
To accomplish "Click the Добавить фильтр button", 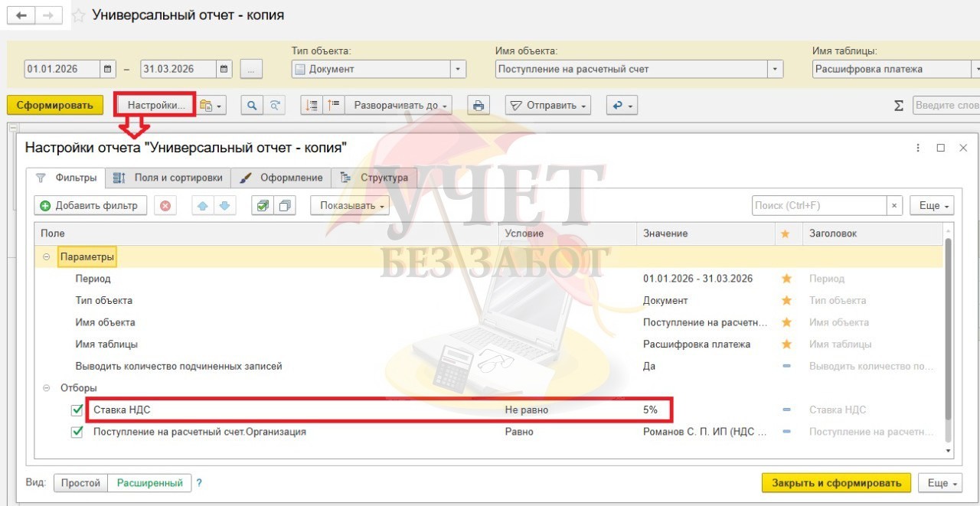I will coord(90,205).
